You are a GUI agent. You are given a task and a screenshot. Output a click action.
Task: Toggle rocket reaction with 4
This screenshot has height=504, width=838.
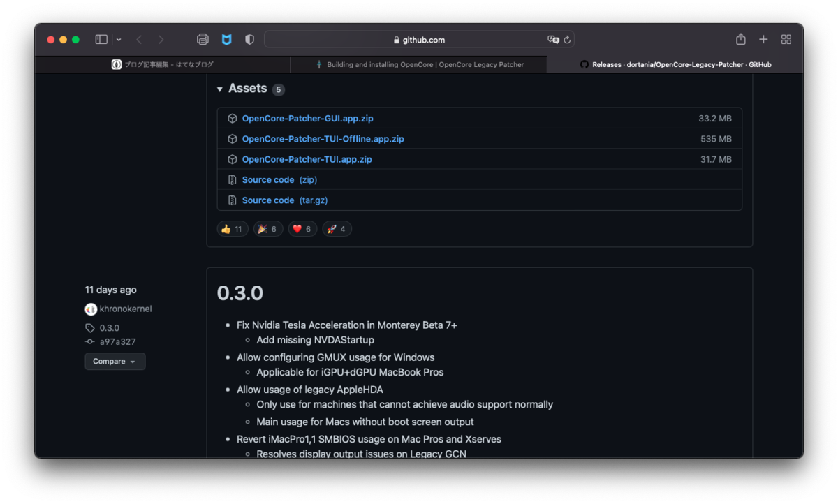[x=337, y=229]
